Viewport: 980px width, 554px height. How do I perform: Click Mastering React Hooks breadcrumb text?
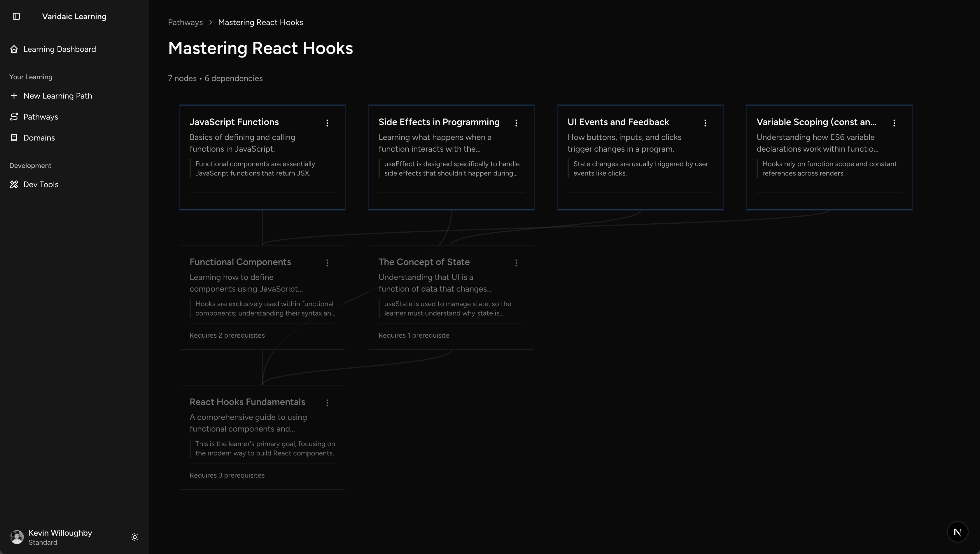coord(260,22)
